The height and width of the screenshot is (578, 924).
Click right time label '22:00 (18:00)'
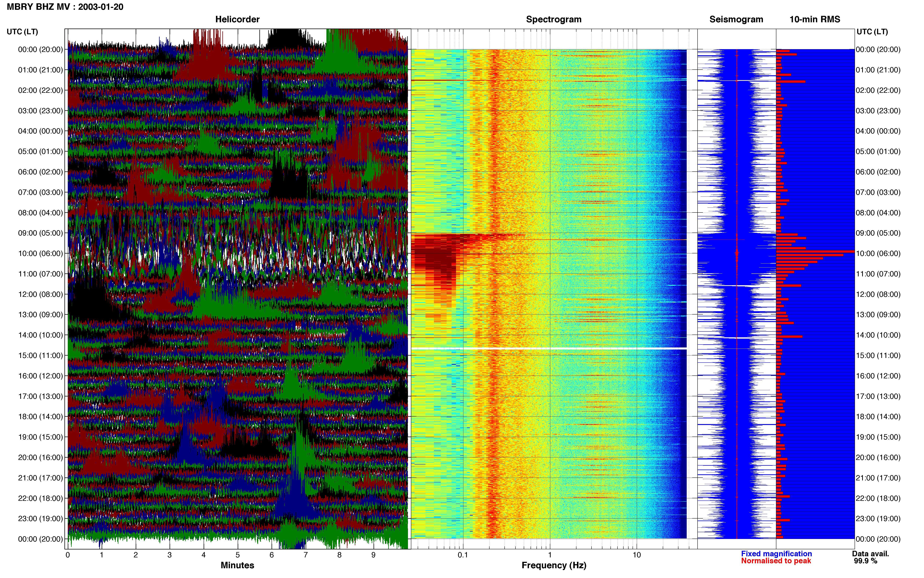pyautogui.click(x=878, y=498)
